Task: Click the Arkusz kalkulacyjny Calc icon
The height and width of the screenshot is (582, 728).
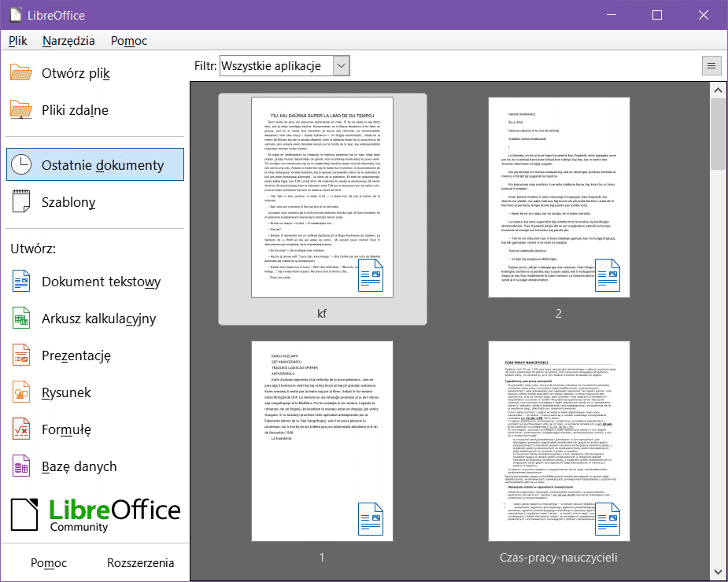Action: (21, 319)
